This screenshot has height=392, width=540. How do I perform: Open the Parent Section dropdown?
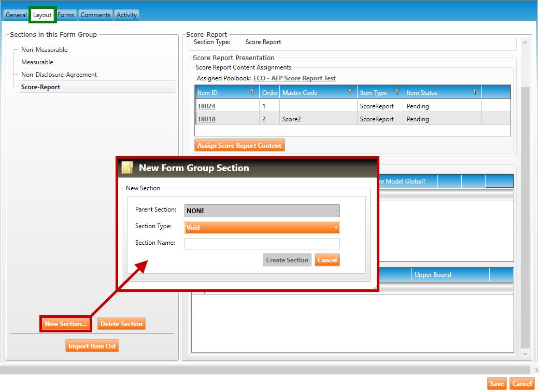[262, 211]
